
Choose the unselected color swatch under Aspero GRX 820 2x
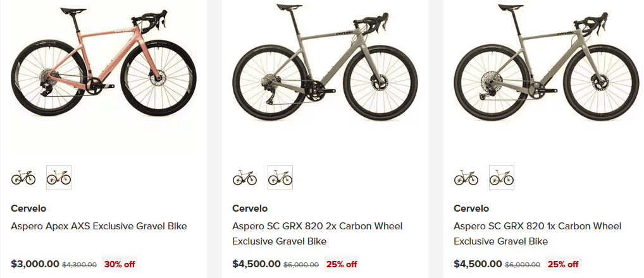click(x=245, y=178)
